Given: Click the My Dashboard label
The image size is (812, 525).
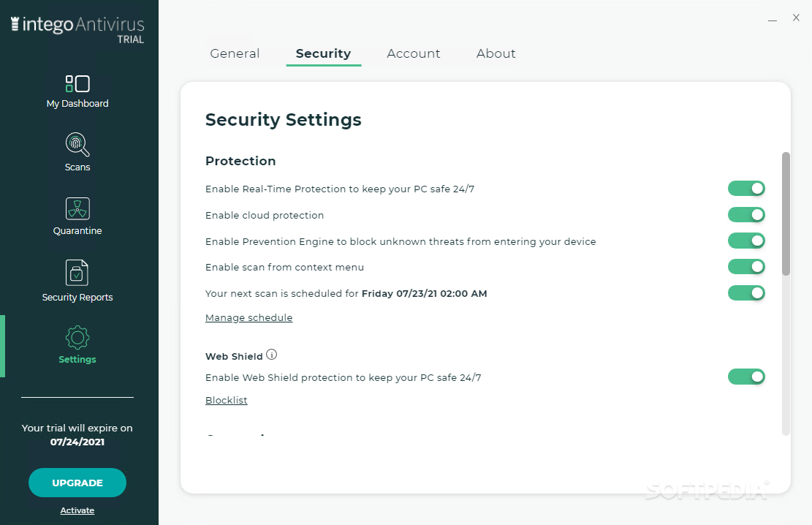Looking at the screenshot, I should 77,104.
